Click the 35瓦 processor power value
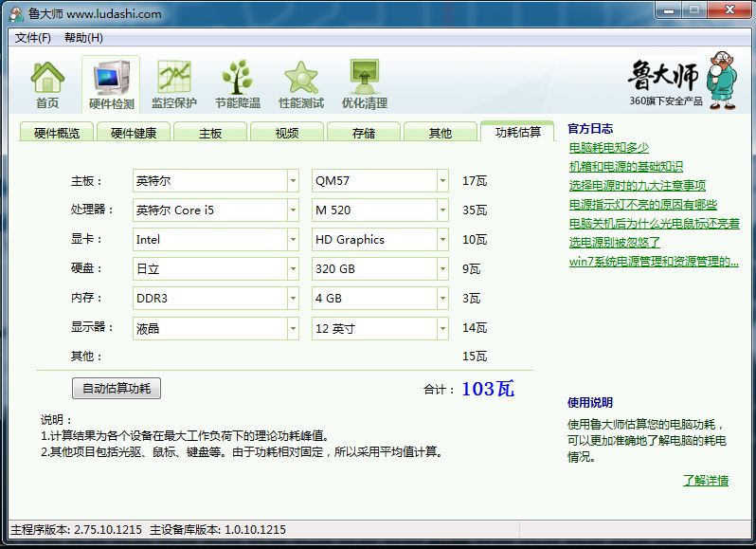The image size is (756, 549). click(x=475, y=210)
